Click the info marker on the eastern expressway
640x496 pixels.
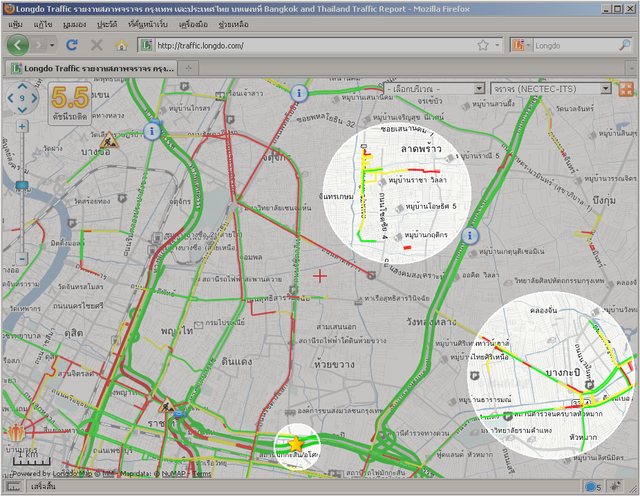point(470,236)
